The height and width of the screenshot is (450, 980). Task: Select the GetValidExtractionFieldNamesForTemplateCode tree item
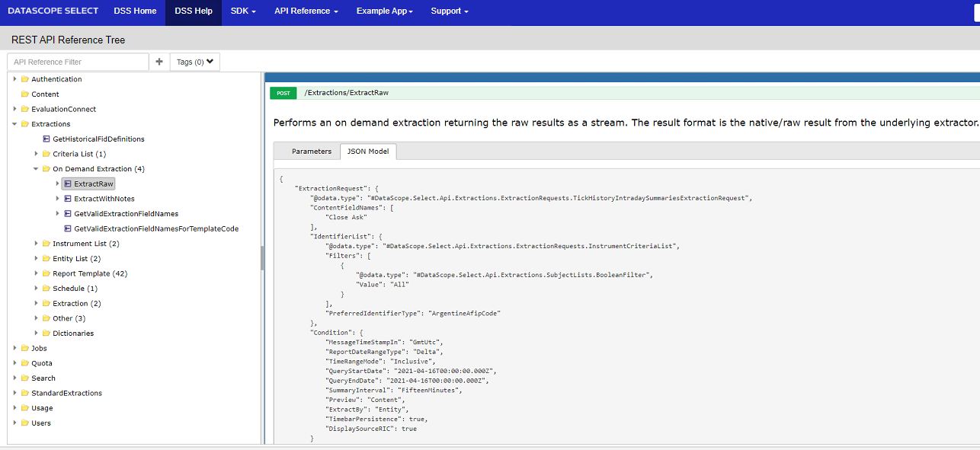coord(156,228)
